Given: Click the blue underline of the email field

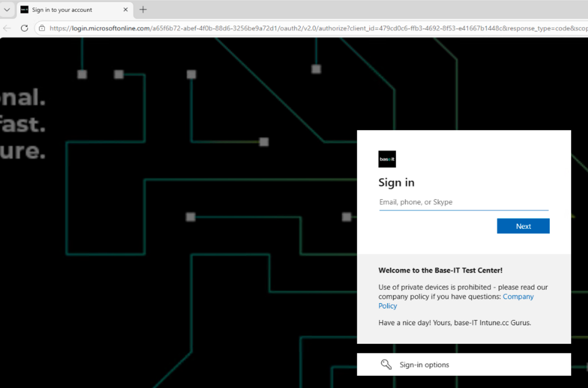Looking at the screenshot, I should 463,210.
